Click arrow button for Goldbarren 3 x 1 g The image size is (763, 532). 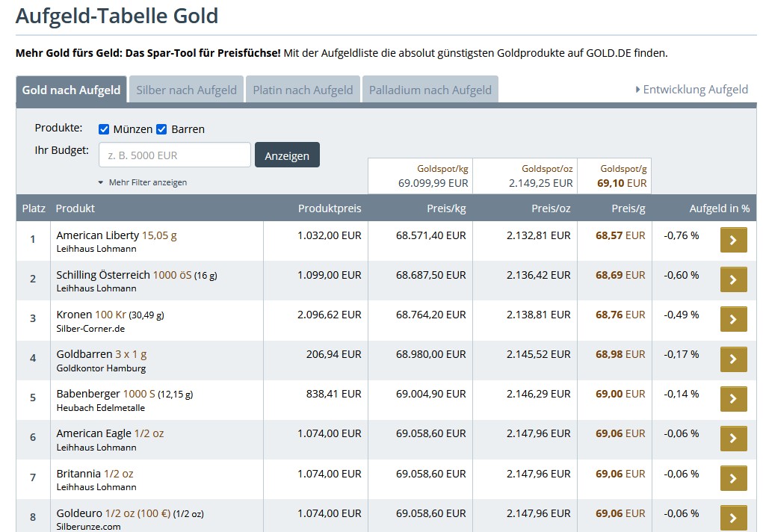click(733, 359)
